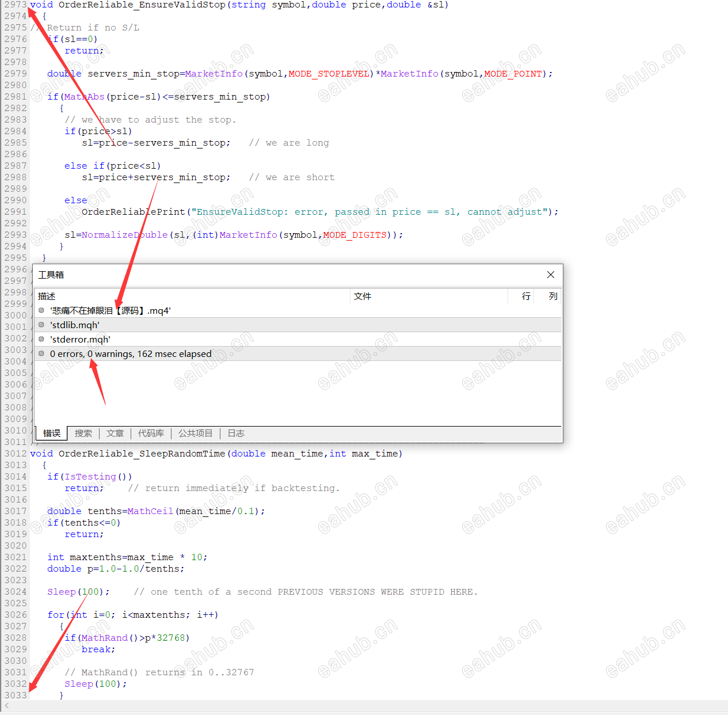The width and height of the screenshot is (728, 715).
Task: Click the MODE_STOPLEVEL constant
Action: (329, 74)
